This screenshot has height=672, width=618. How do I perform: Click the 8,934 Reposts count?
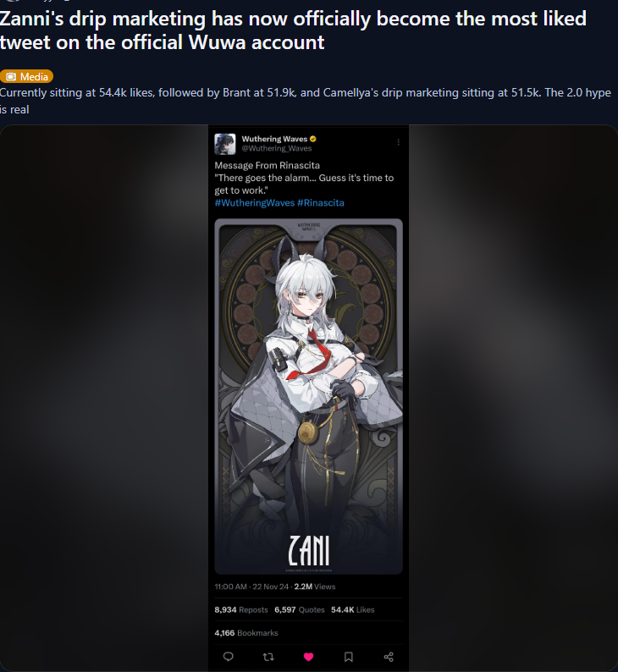(x=241, y=609)
